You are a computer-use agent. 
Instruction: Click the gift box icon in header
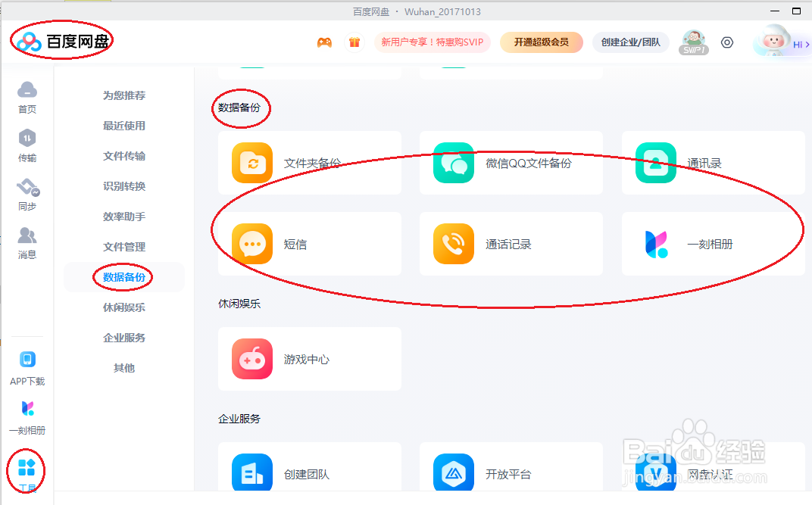pyautogui.click(x=354, y=42)
